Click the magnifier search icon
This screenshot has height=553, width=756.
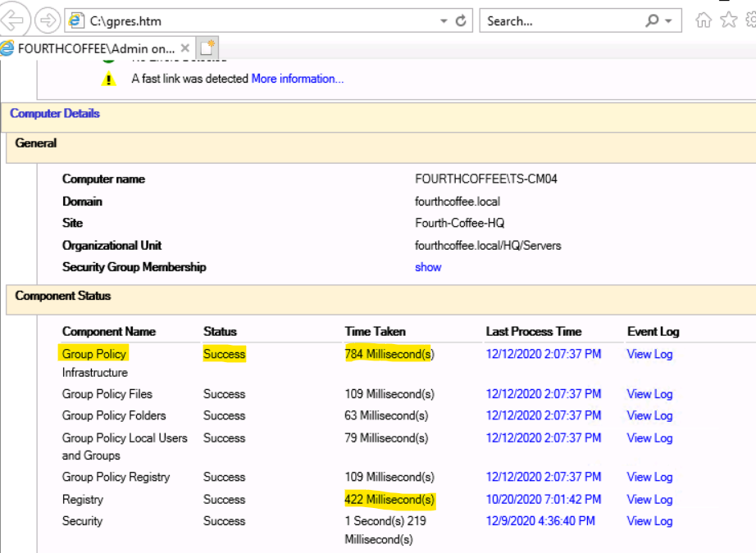[652, 20]
